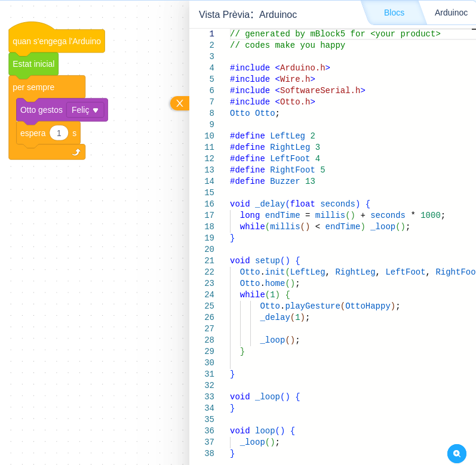Click the void loop() code line
The image size is (476, 465).
262,431
